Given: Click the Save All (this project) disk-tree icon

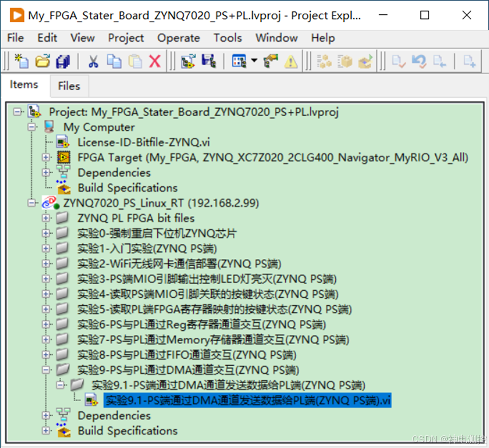Looking at the screenshot, I should coord(209,61).
